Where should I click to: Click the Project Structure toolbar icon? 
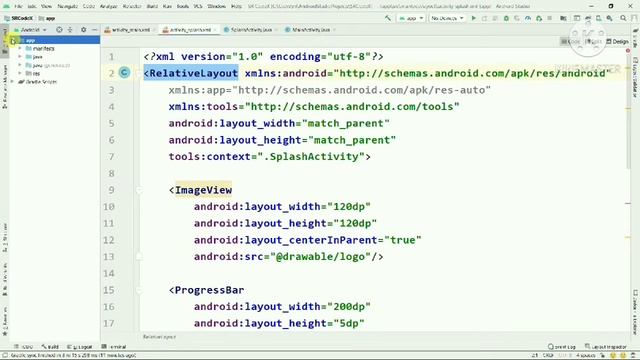point(563,18)
